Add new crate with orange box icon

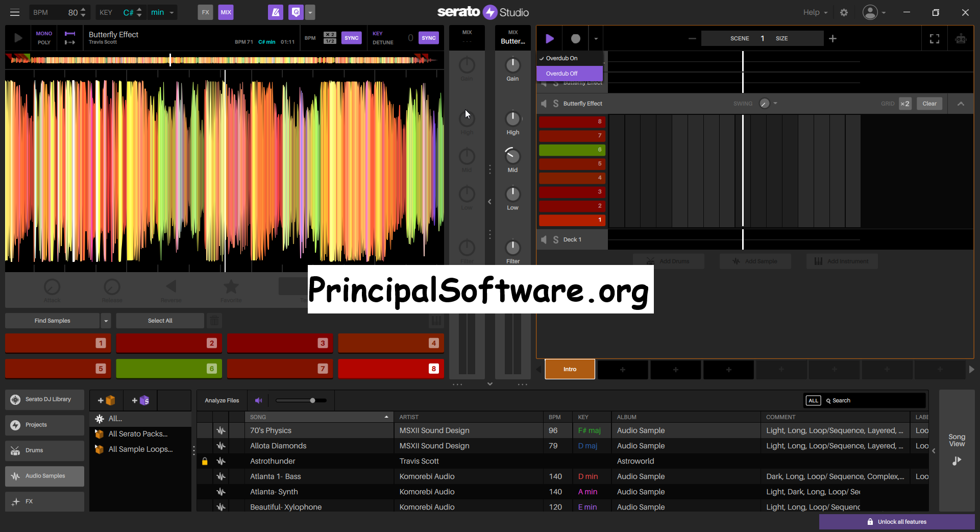coord(107,400)
